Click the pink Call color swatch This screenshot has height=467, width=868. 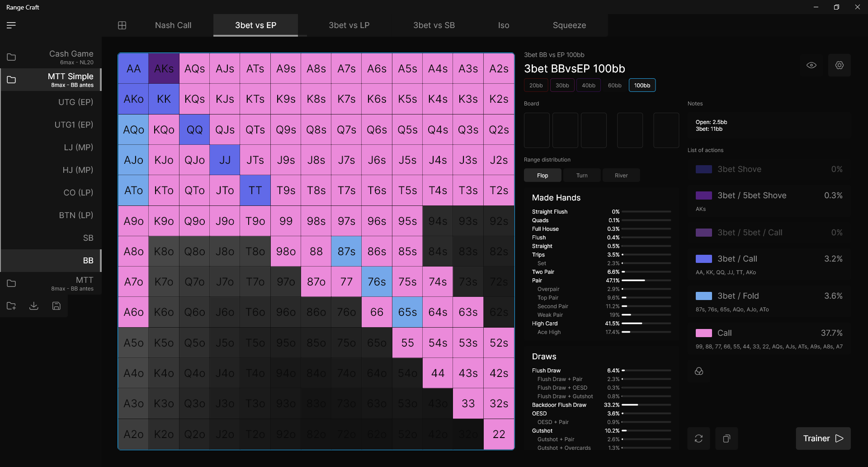[703, 333]
